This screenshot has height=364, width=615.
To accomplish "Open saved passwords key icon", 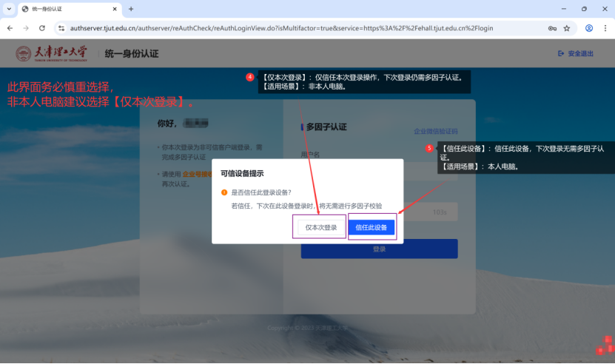I will click(552, 28).
